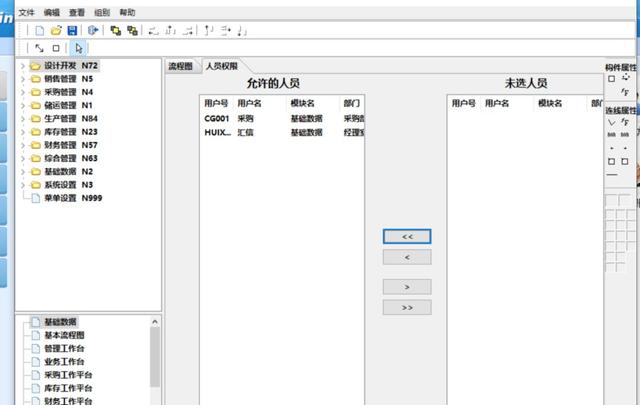The height and width of the screenshot is (405, 640).
Task: Click the New document toolbar icon
Action: [41, 30]
